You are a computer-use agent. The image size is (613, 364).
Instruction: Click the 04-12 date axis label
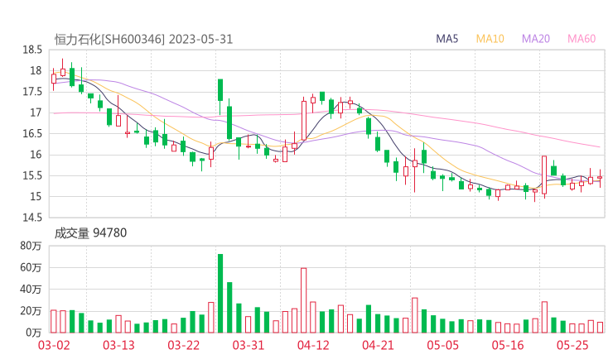[313, 345]
